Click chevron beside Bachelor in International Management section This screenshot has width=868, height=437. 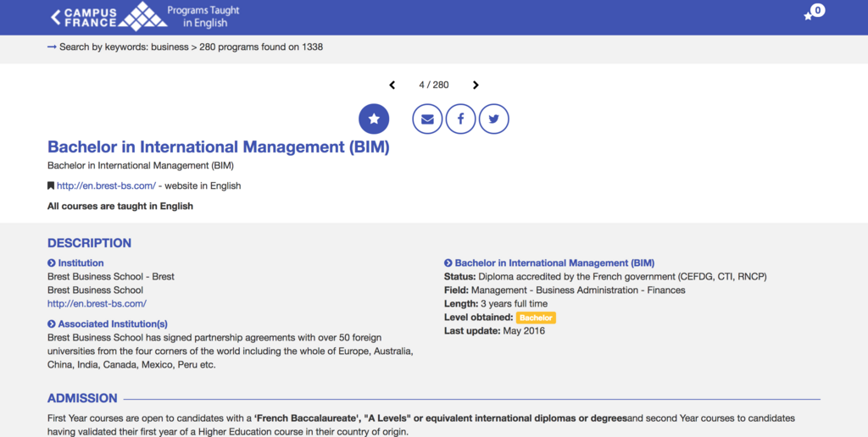point(448,263)
